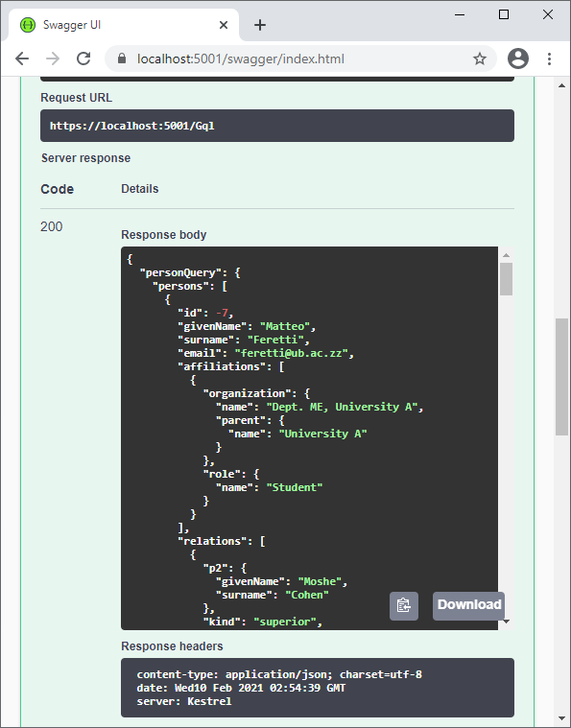Open a new browser tab

click(260, 25)
